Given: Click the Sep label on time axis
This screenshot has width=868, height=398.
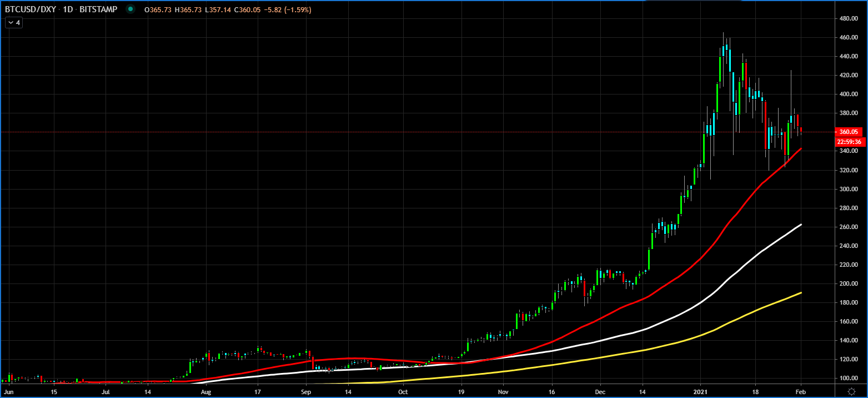Looking at the screenshot, I should pos(306,391).
